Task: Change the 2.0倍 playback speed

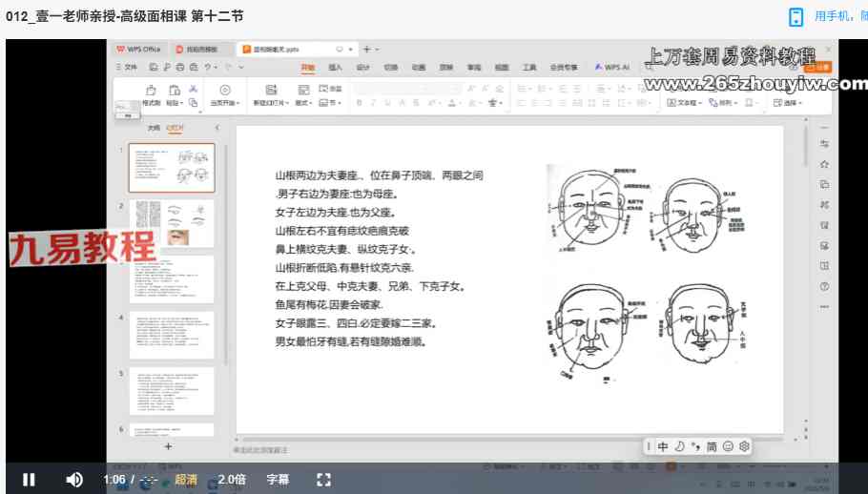Action: pyautogui.click(x=232, y=480)
